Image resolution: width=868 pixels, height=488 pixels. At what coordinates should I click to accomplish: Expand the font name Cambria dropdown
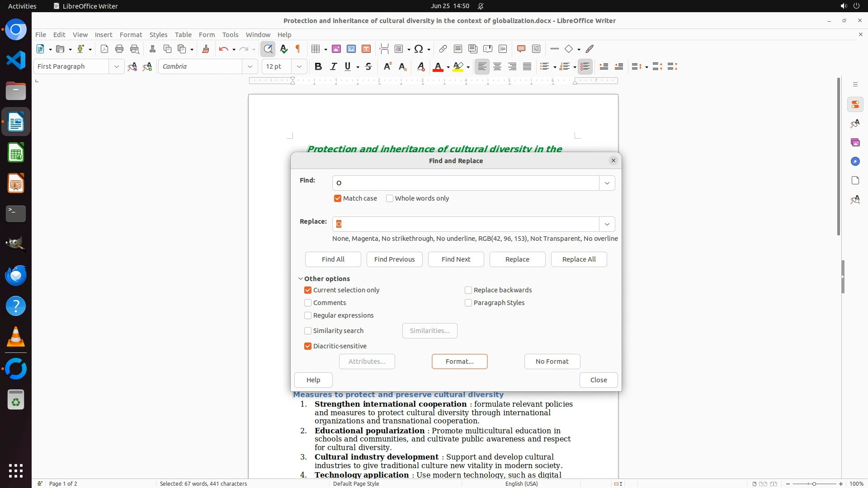pyautogui.click(x=250, y=66)
